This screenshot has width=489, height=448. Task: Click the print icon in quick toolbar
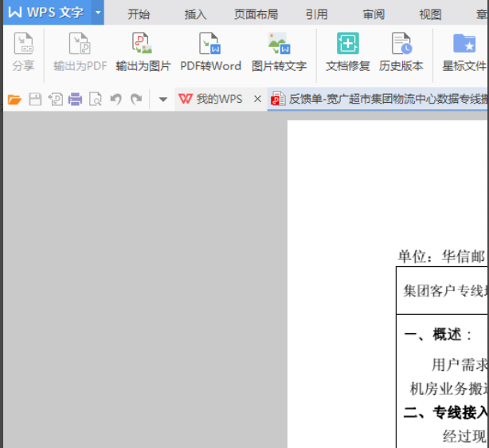pyautogui.click(x=75, y=100)
